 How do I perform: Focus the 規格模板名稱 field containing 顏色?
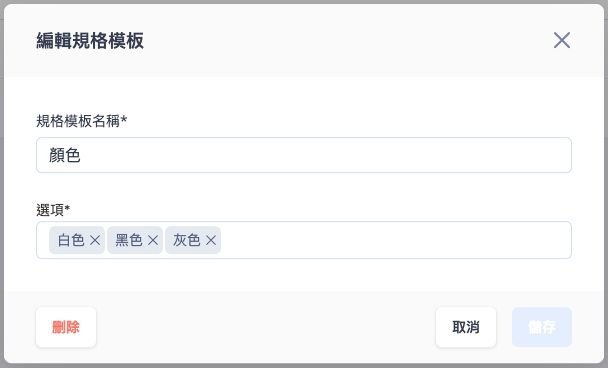click(304, 155)
